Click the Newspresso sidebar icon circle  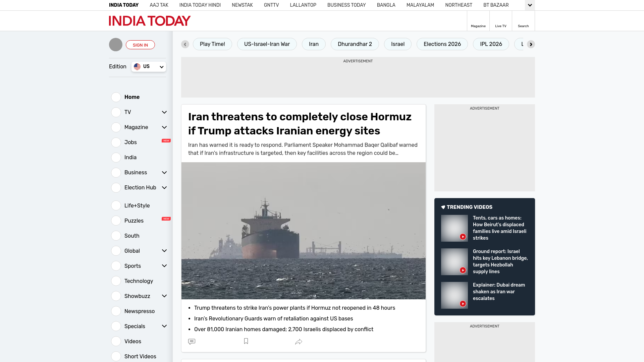116,311
